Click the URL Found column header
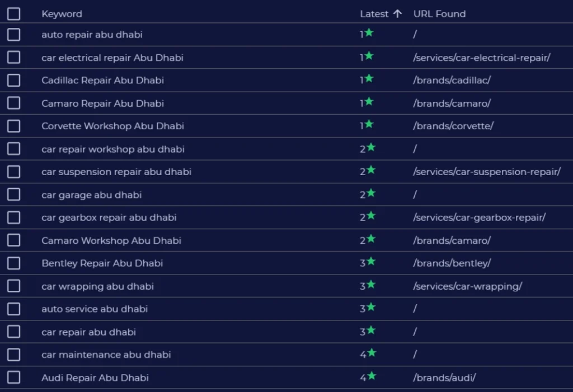 [439, 14]
